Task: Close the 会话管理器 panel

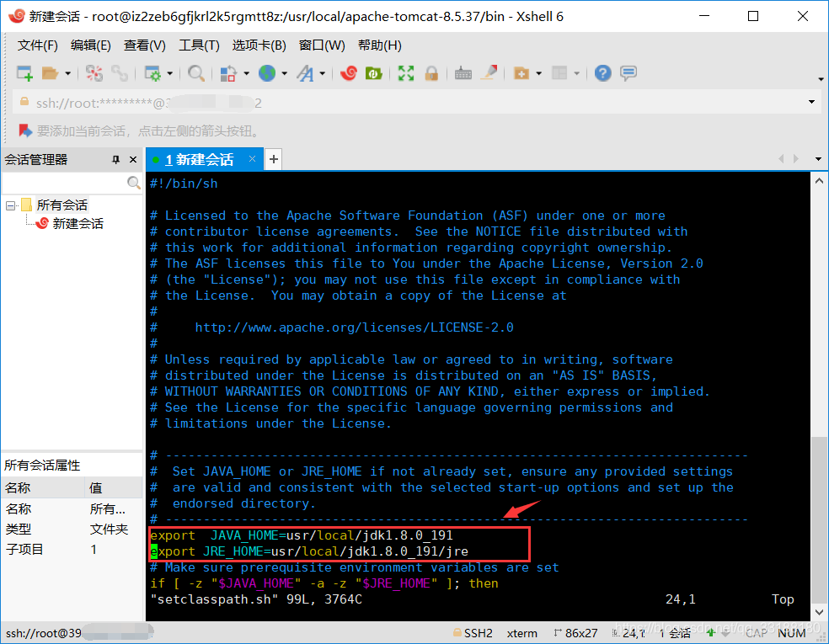Action: (x=133, y=160)
